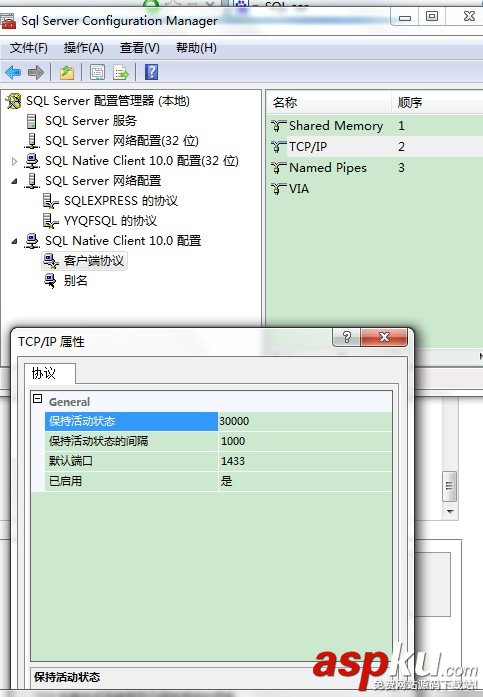Select 客户端协议 tree item
483x697 pixels.
(x=94, y=261)
